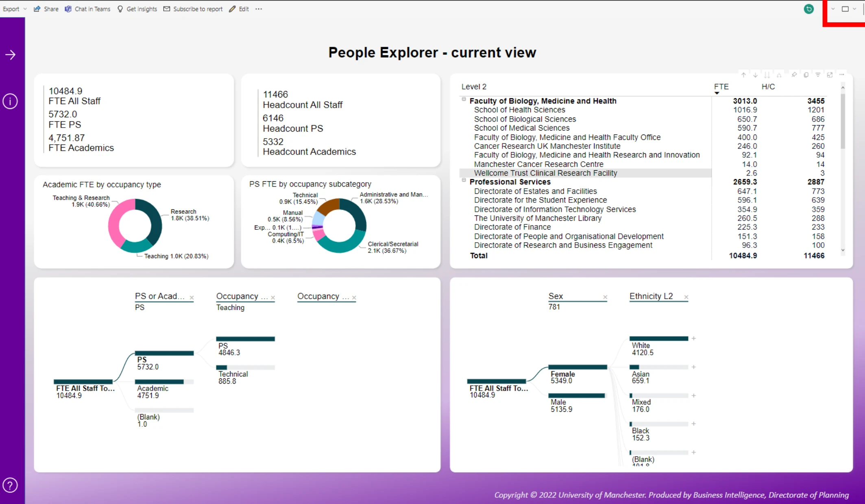This screenshot has width=865, height=504.
Task: Collapse the Professional Services section
Action: coord(464,180)
